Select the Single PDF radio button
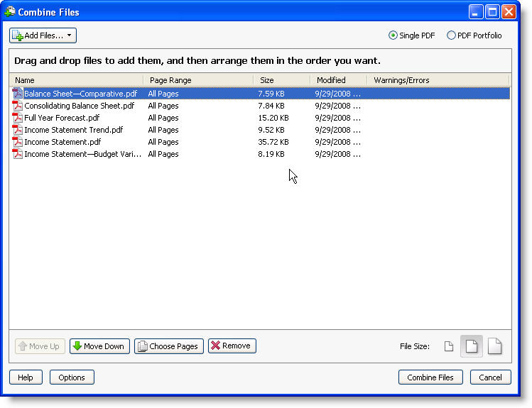Viewport: 532px width, 408px height. (x=393, y=35)
